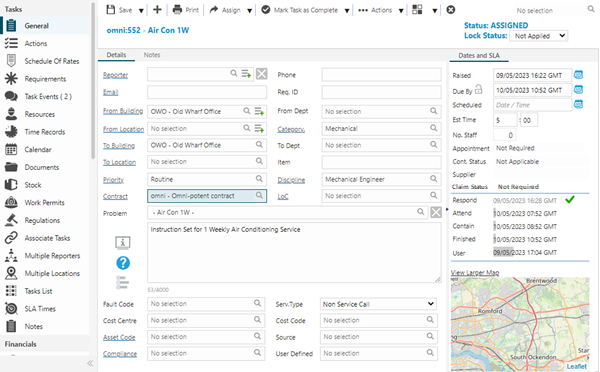Click into the Phone input field
Viewport: 600px width, 372px height.
point(382,75)
